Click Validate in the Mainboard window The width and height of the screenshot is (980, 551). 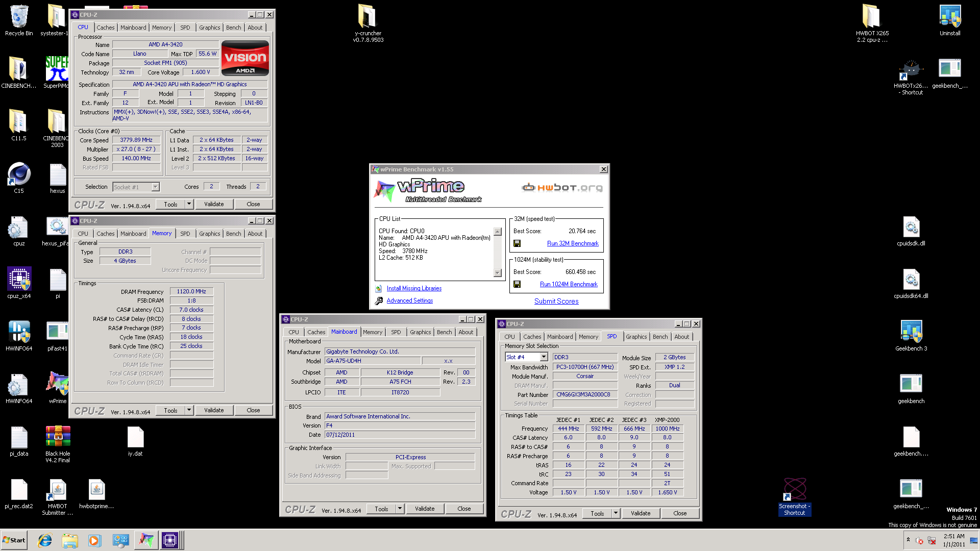425,509
